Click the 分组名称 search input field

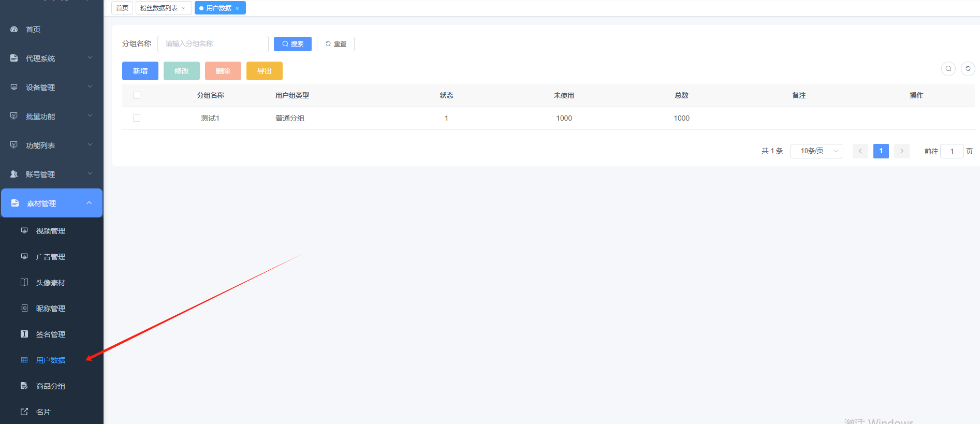[x=213, y=44]
